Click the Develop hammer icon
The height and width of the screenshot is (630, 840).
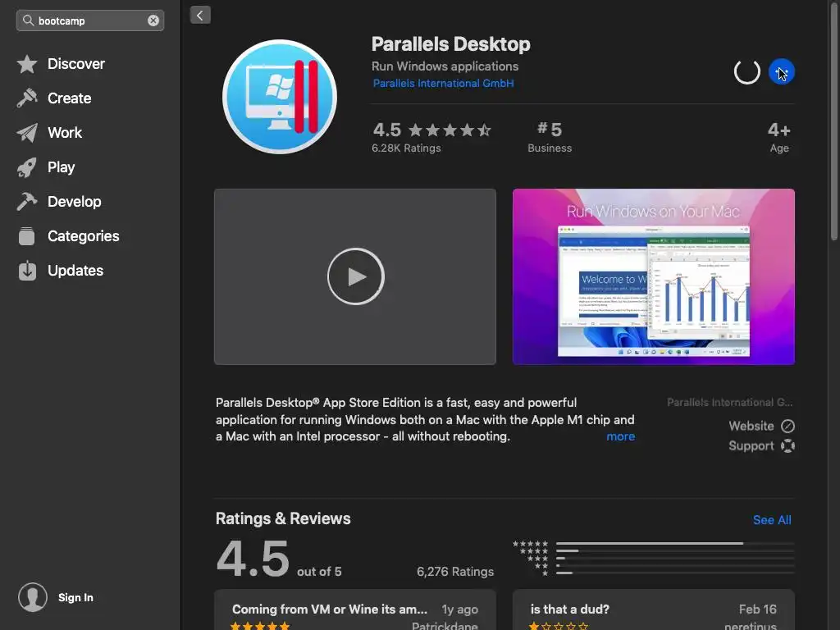point(27,202)
